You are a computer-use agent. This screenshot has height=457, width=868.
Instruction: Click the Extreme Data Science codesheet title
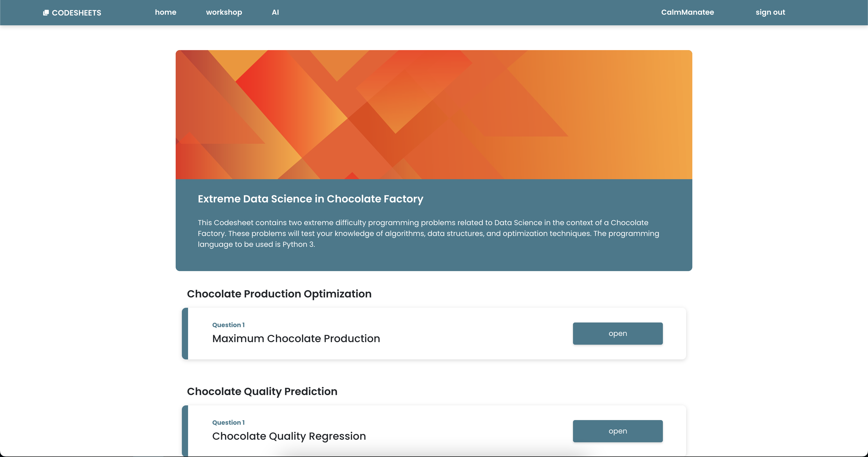[310, 199]
